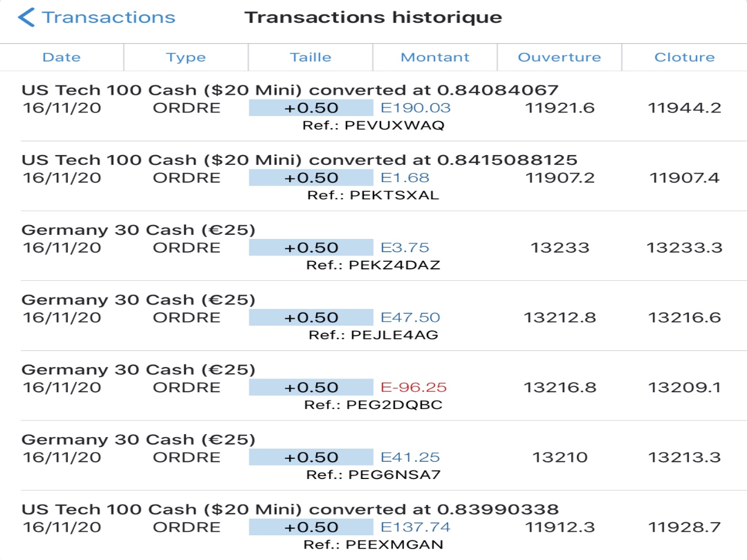The width and height of the screenshot is (747, 560).
Task: Click the highlighted +0.50 size for PEG6NSA7
Action: coord(311,458)
